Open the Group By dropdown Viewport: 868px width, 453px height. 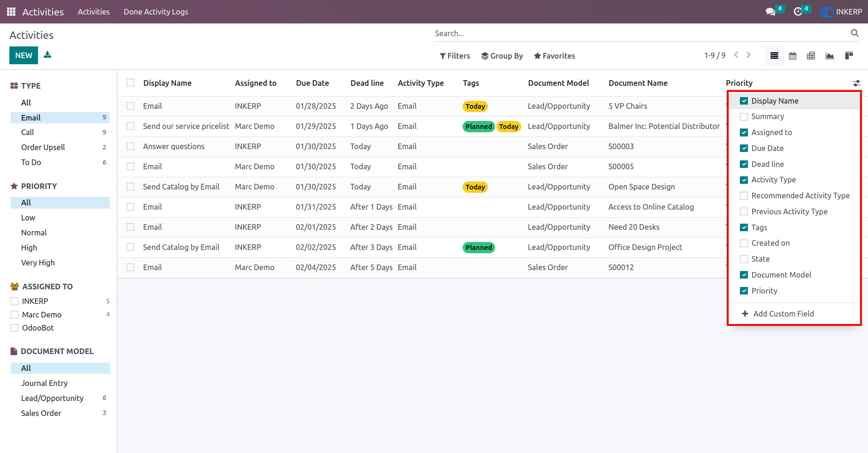(x=502, y=56)
